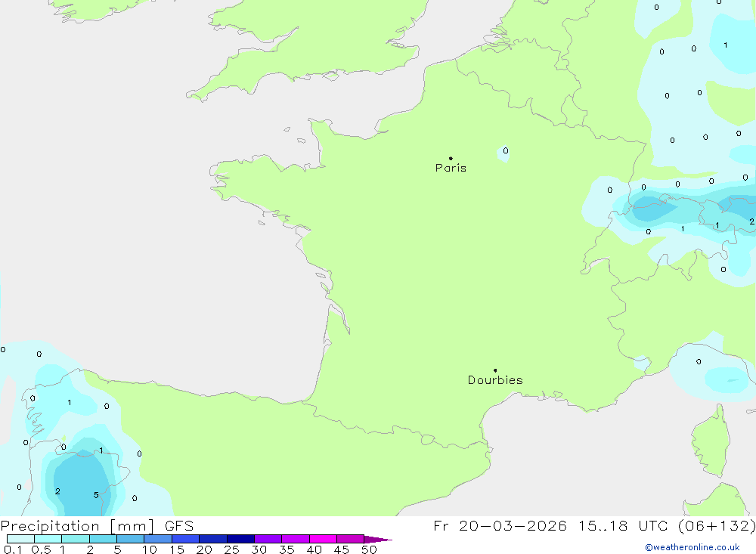Click the '40' legend scale value
756x554 pixels.
point(314,549)
